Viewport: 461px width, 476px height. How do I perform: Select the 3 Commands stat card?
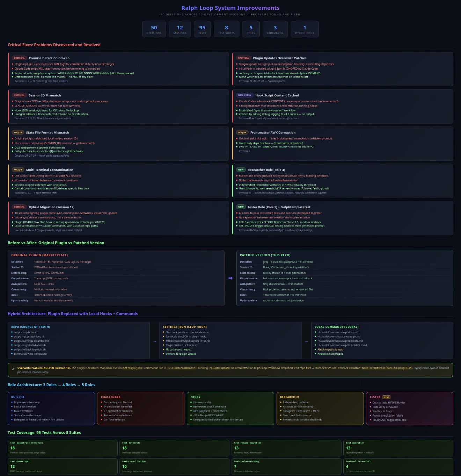pos(275,29)
